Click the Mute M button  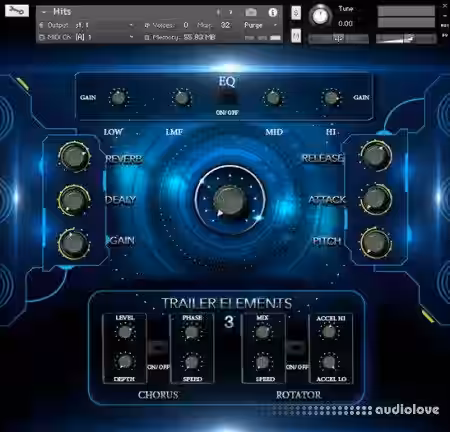pyautogui.click(x=296, y=35)
